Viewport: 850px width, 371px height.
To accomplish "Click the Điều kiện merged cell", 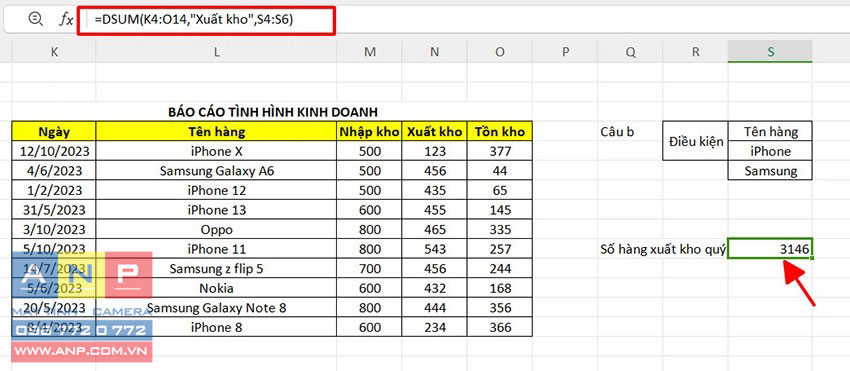I will pyautogui.click(x=696, y=141).
